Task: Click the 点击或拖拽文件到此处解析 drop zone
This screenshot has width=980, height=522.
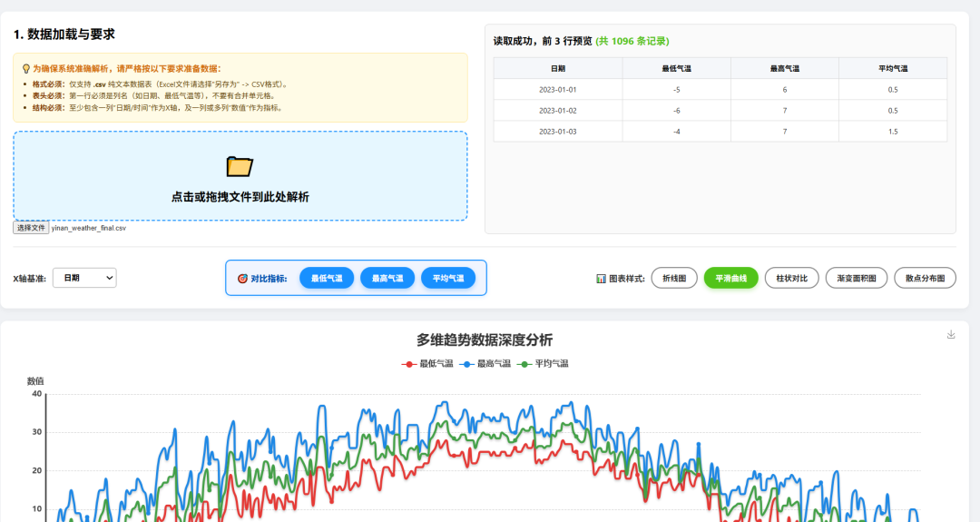Action: tap(240, 176)
